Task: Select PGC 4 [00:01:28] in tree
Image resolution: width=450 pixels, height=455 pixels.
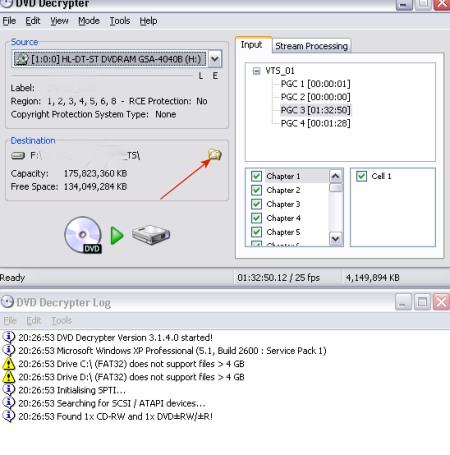Action: click(315, 123)
